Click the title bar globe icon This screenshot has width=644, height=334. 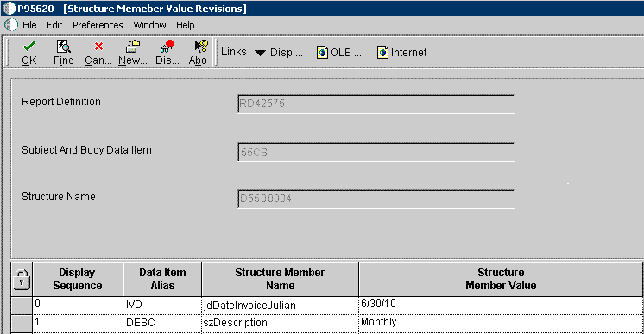point(9,9)
